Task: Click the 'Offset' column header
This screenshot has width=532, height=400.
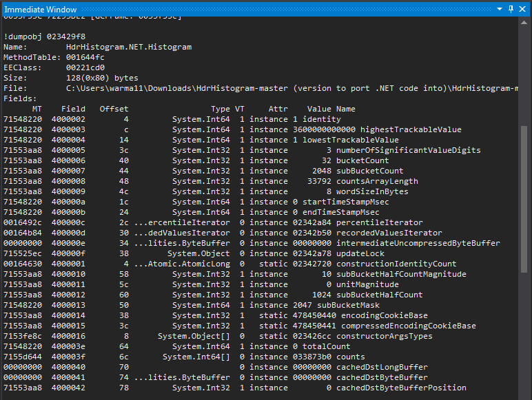Action: click(x=114, y=109)
